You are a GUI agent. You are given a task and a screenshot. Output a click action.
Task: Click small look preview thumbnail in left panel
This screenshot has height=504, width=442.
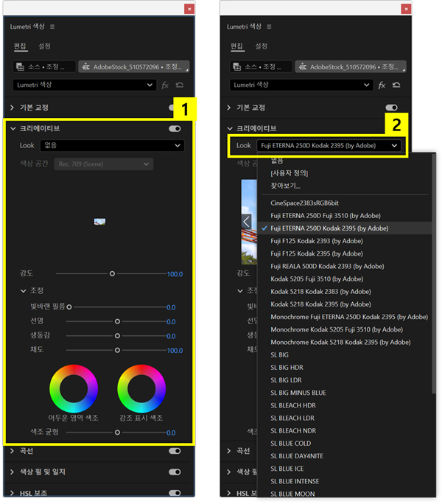point(99,222)
